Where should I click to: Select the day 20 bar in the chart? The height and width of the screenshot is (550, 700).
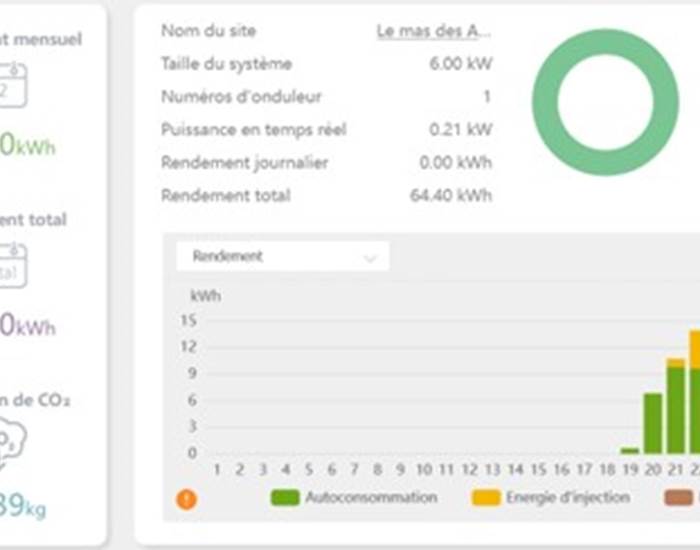653,424
